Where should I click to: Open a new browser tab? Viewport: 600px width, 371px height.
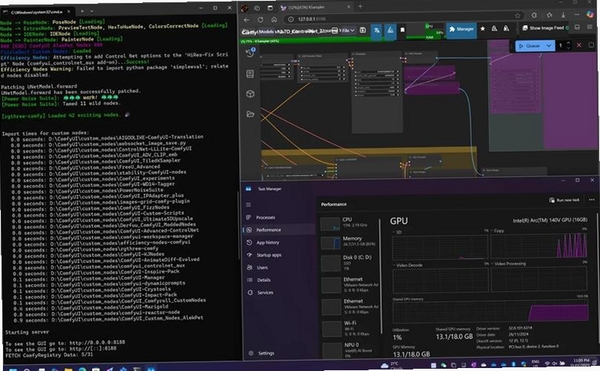[360, 6]
